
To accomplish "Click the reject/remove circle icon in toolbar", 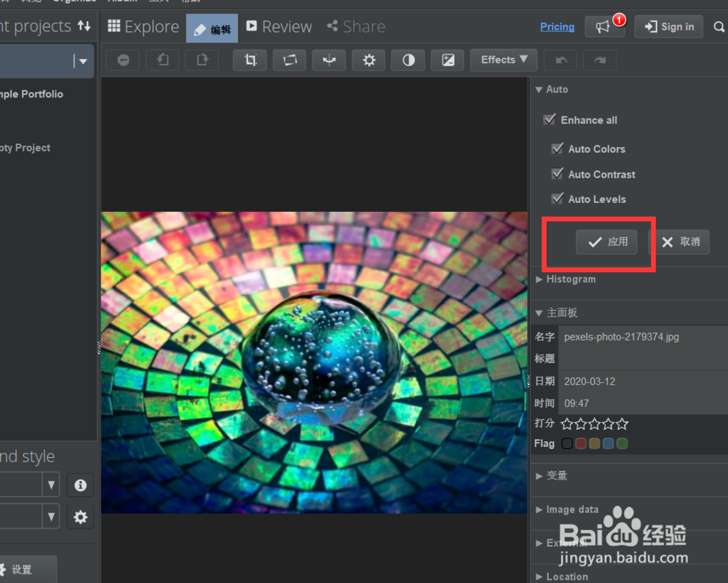I will pos(123,60).
